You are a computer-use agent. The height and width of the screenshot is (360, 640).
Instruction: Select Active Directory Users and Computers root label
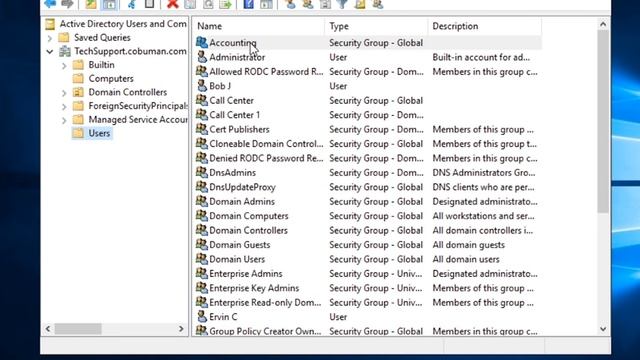tap(123, 24)
